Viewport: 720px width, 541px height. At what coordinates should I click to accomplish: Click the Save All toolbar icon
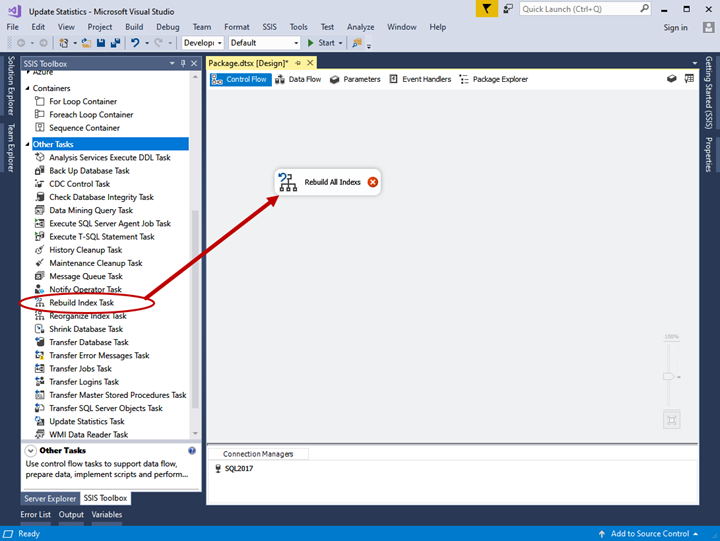coord(115,43)
